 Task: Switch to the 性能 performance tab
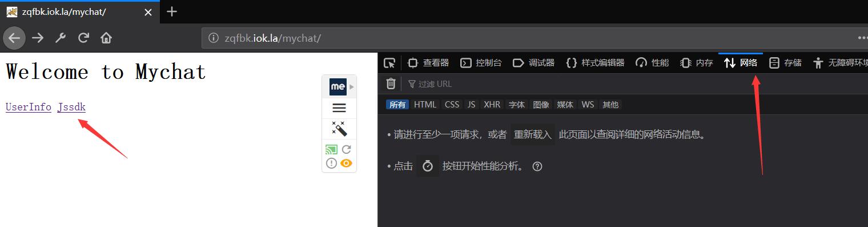coord(652,63)
